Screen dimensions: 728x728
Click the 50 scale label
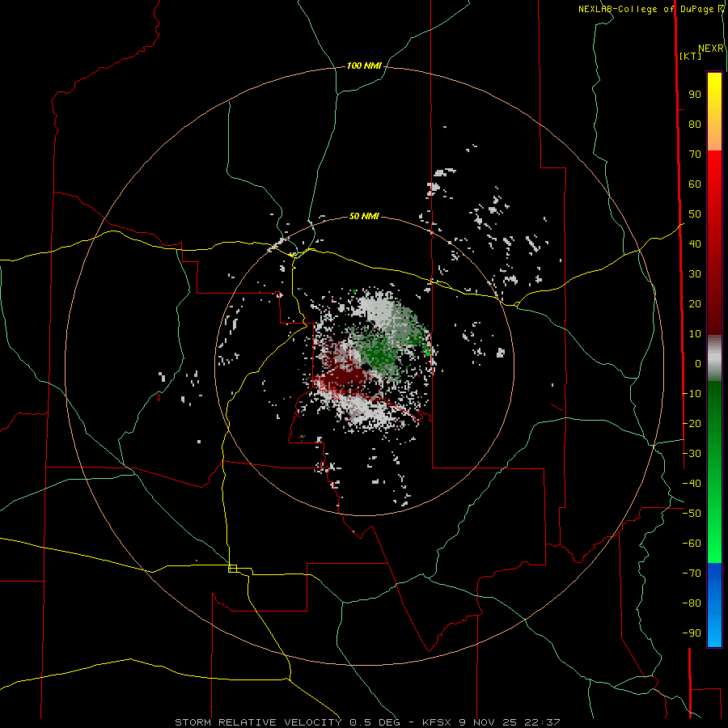pyautogui.click(x=695, y=214)
